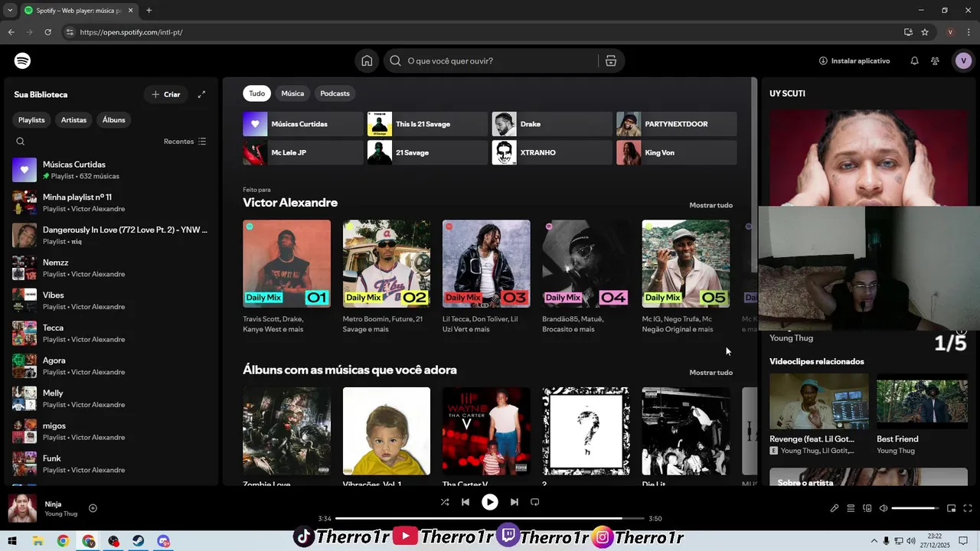Open the notifications bell

click(914, 60)
